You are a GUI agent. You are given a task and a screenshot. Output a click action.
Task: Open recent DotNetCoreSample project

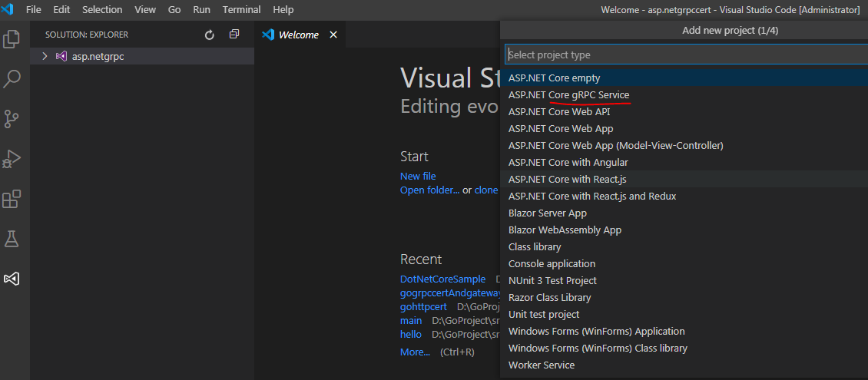443,279
